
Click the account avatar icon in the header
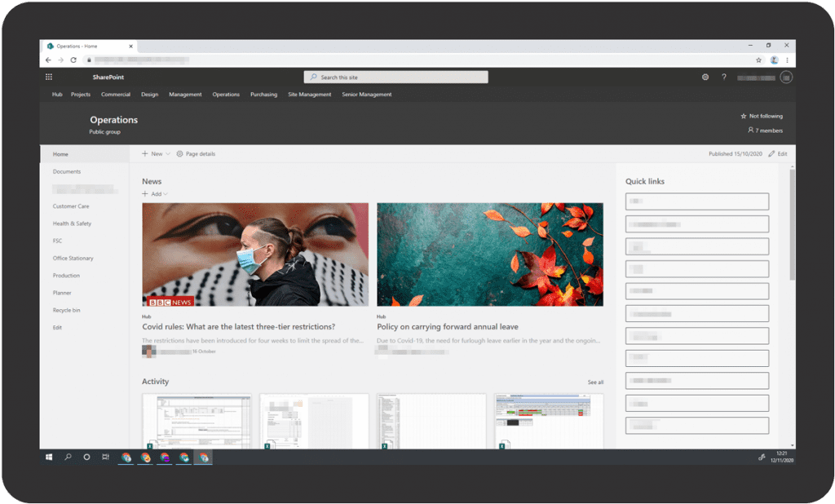(x=786, y=77)
